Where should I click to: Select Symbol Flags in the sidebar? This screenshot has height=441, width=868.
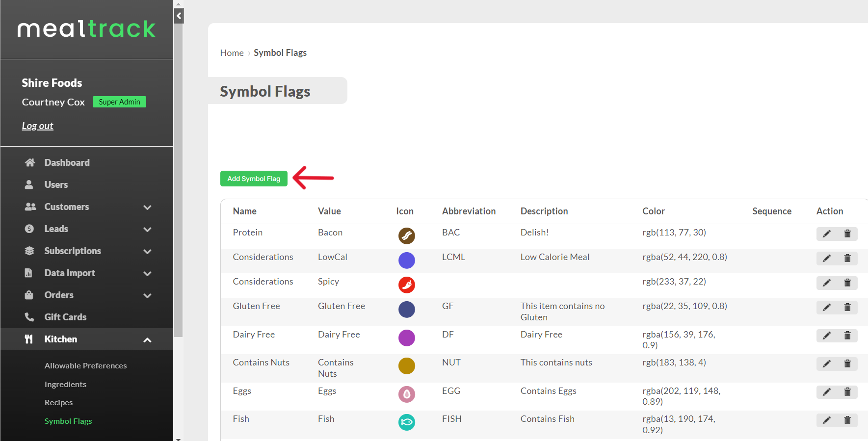pyautogui.click(x=68, y=421)
